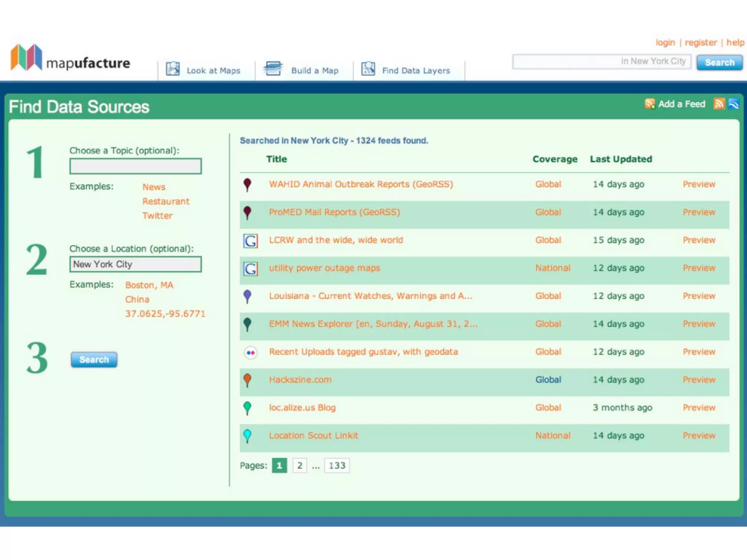Click the blue feed icon beside RSS
This screenshot has width=747, height=560.
coord(734,104)
